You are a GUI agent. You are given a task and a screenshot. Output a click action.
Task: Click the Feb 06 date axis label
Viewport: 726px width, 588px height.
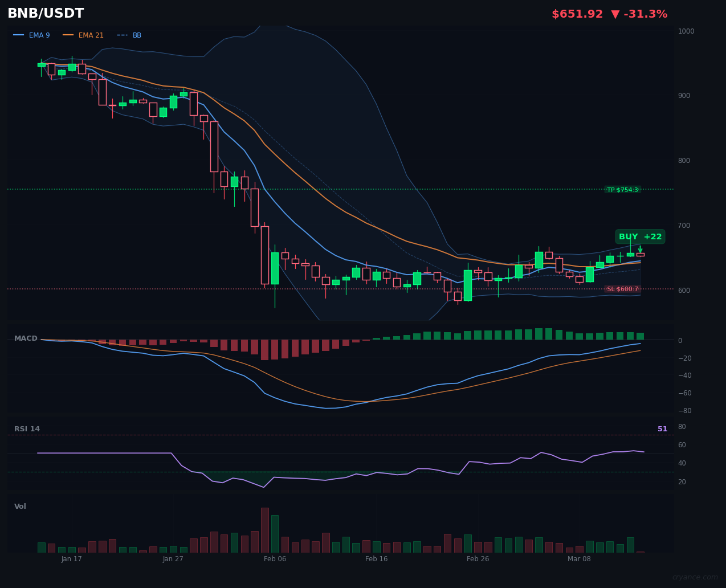click(x=275, y=559)
